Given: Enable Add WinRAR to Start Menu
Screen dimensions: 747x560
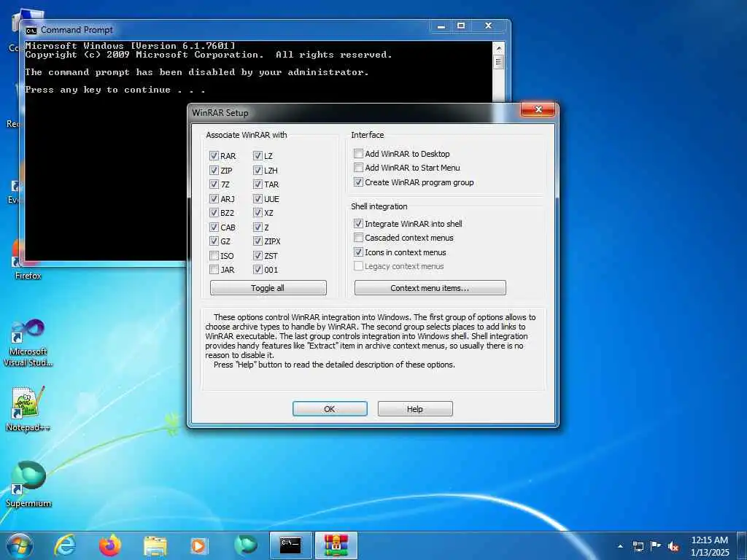Looking at the screenshot, I should coord(358,168).
